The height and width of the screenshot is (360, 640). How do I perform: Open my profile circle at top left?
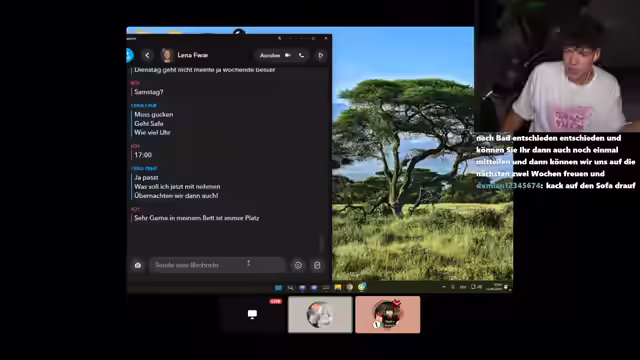pyautogui.click(x=129, y=55)
